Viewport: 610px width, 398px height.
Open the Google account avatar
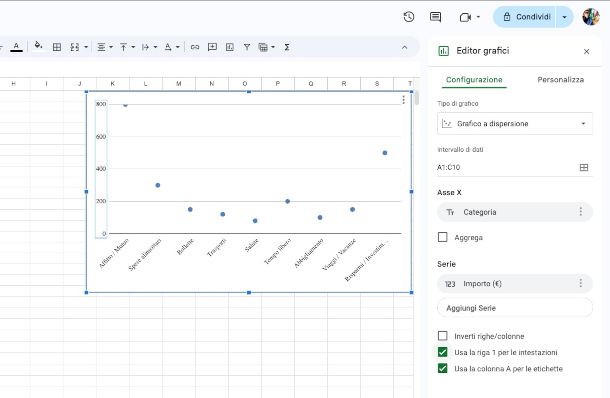591,16
